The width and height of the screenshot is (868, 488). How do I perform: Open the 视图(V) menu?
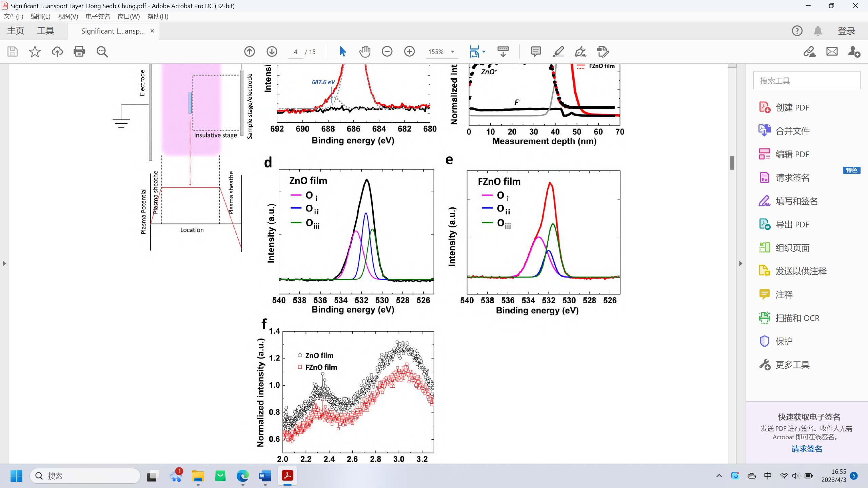pyautogui.click(x=68, y=16)
